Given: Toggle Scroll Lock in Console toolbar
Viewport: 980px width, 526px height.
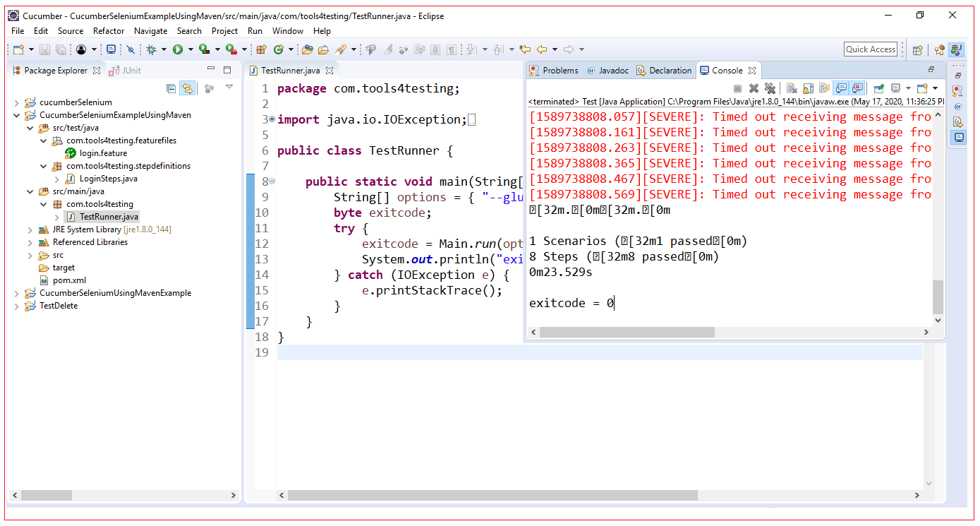Looking at the screenshot, I should click(808, 88).
